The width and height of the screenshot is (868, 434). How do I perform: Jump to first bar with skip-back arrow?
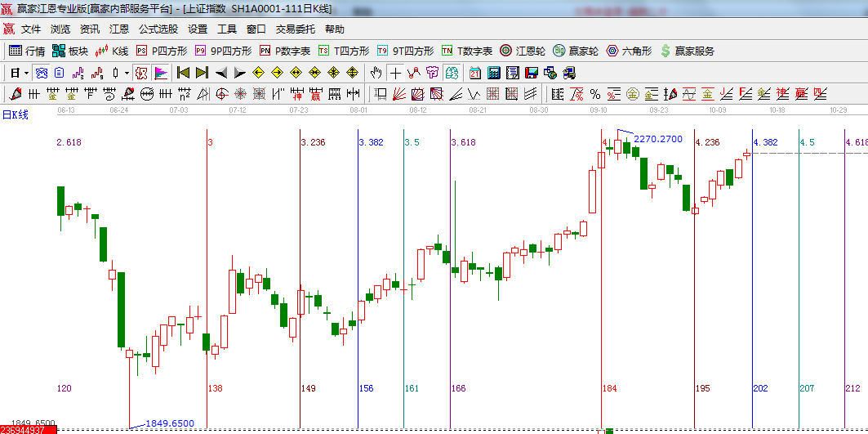point(183,73)
